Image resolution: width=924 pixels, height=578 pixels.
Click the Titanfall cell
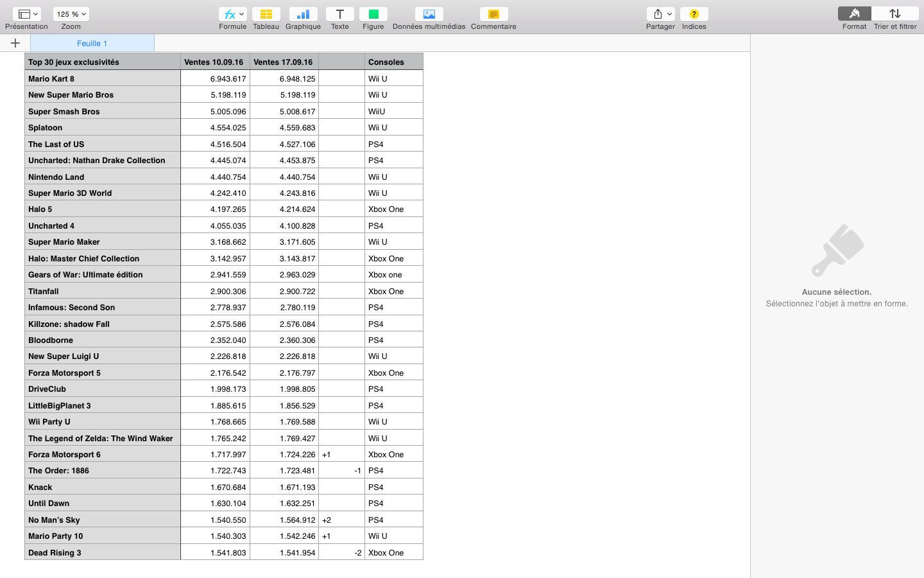(x=103, y=291)
